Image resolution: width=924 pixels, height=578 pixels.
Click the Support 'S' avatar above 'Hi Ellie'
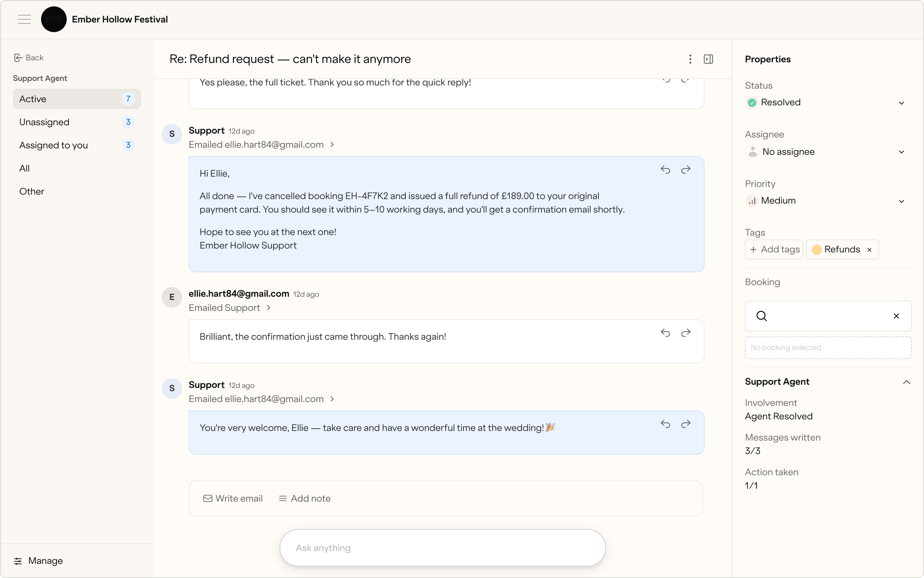pyautogui.click(x=172, y=134)
